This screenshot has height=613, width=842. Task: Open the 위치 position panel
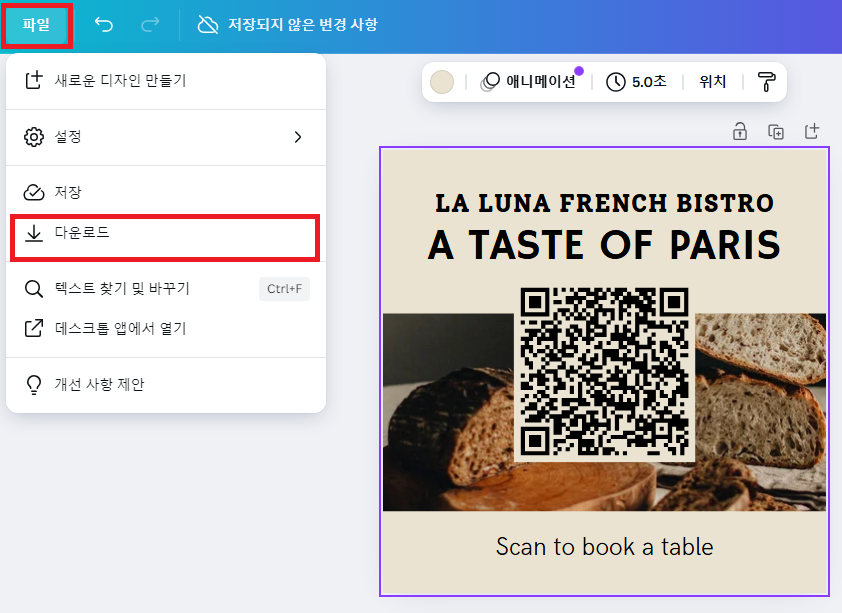[x=713, y=82]
